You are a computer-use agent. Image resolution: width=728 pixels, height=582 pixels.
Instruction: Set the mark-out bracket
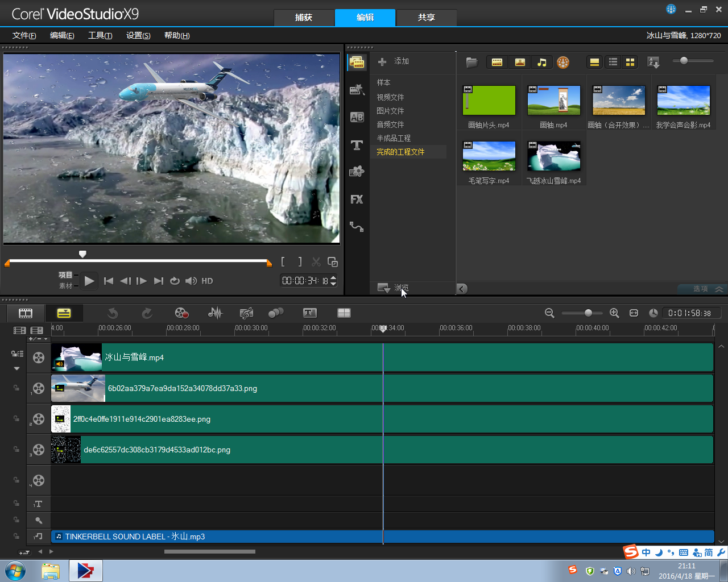(x=300, y=262)
